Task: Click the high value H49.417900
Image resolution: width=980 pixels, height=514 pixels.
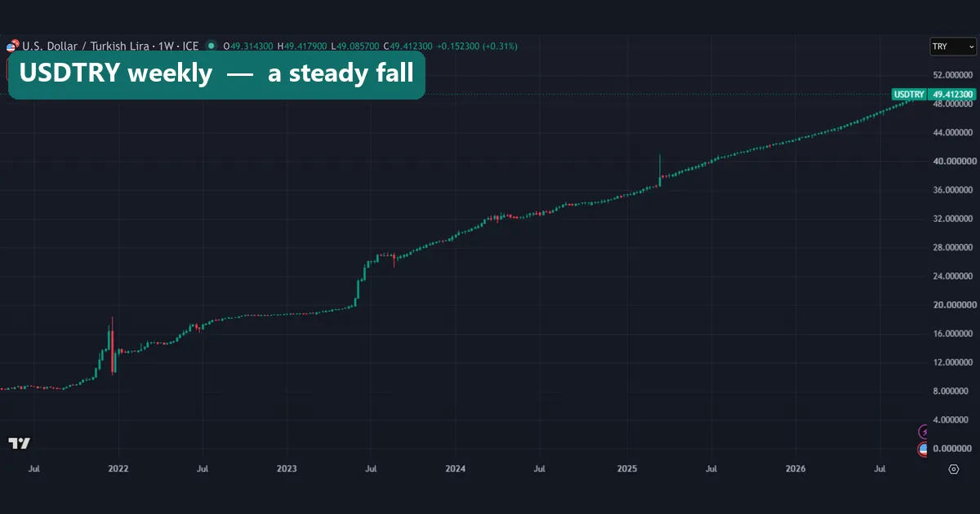Action: click(x=303, y=47)
